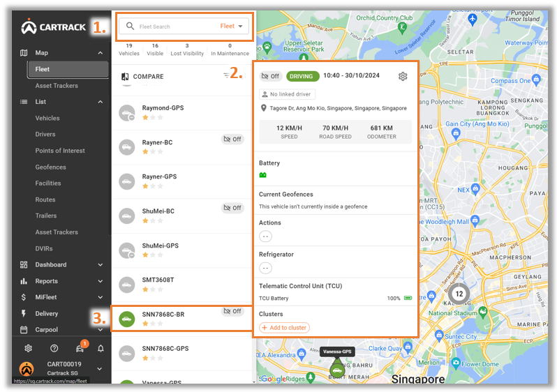Click SNN7868C-GPS vehicle icon
The image size is (557, 392).
click(127, 354)
